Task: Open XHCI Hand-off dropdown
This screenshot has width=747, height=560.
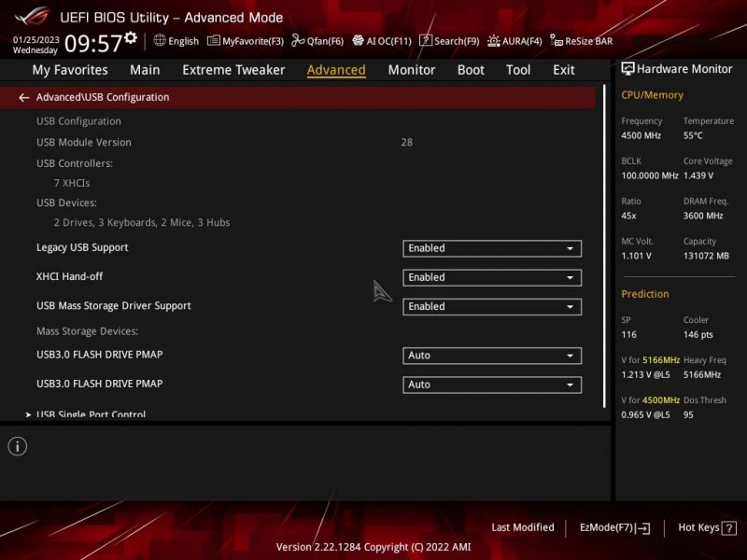Action: pyautogui.click(x=492, y=277)
